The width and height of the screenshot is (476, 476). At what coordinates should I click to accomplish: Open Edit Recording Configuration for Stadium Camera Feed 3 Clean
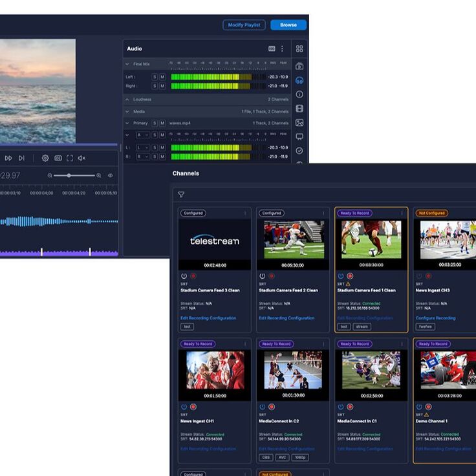pos(208,318)
